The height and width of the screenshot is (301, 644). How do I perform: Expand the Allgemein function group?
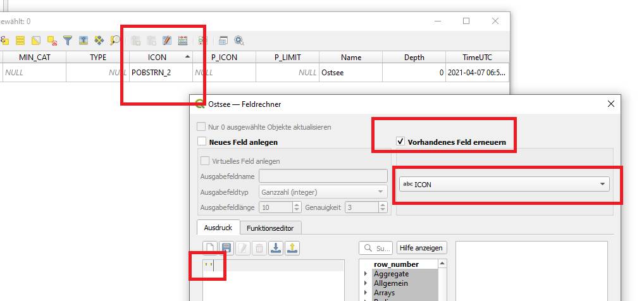366,283
